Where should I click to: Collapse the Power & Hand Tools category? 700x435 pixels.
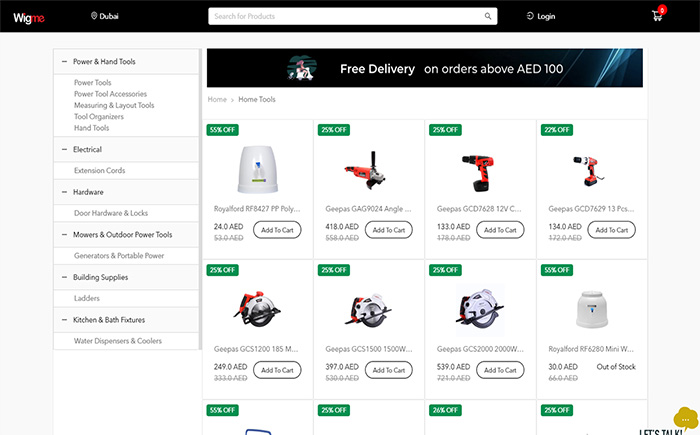click(65, 62)
